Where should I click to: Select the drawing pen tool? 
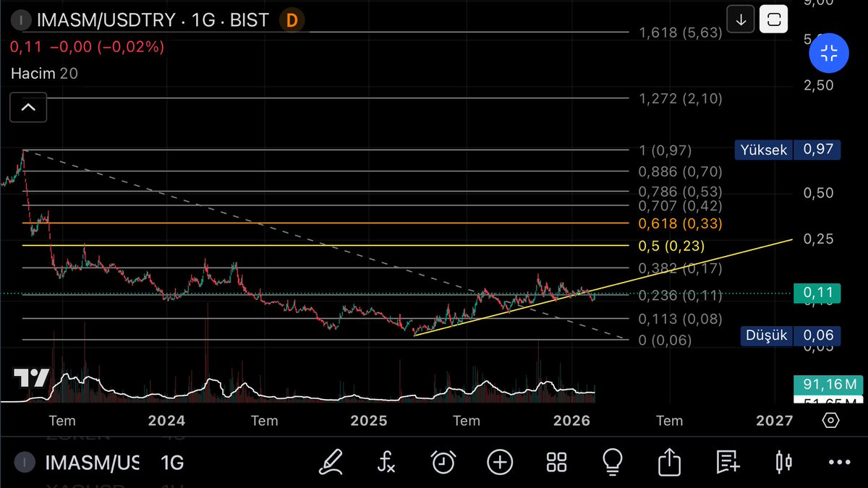click(332, 461)
